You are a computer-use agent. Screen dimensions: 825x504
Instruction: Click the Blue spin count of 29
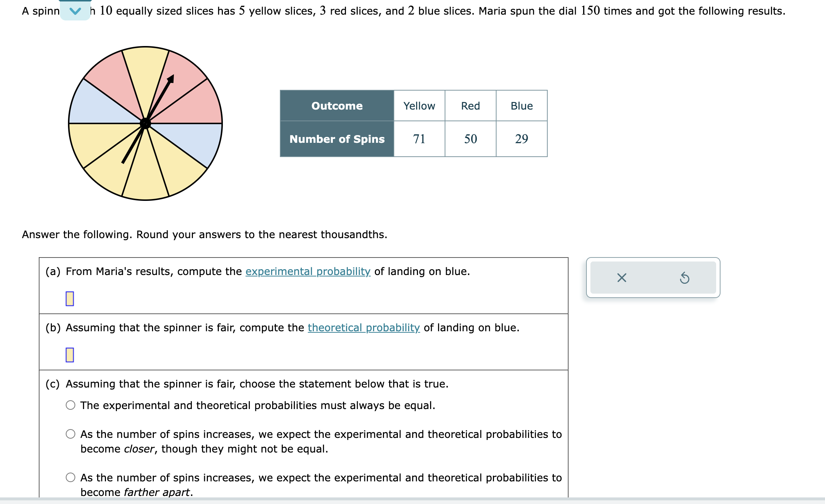click(x=521, y=139)
